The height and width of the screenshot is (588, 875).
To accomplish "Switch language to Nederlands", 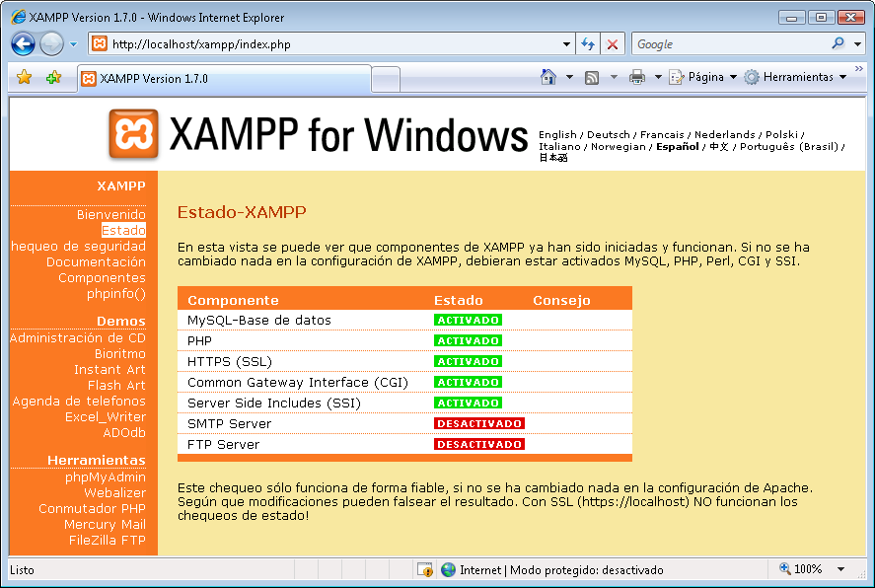I will point(724,135).
